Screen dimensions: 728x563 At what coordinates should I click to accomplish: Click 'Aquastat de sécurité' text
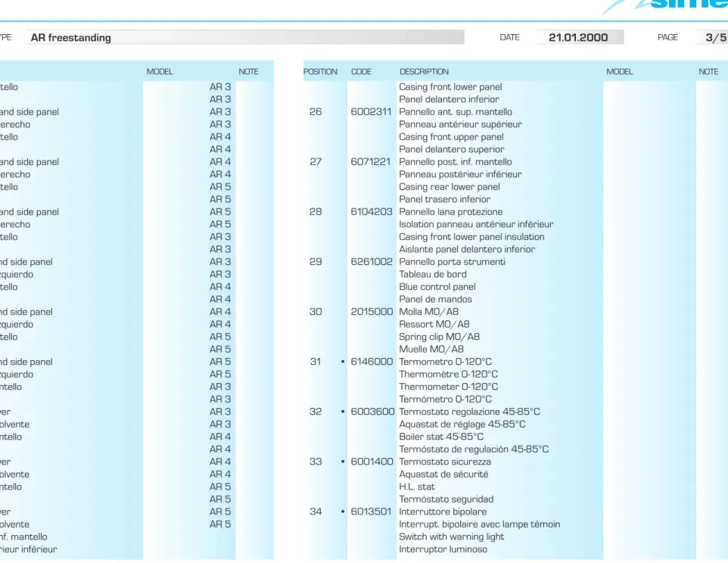pos(443,474)
